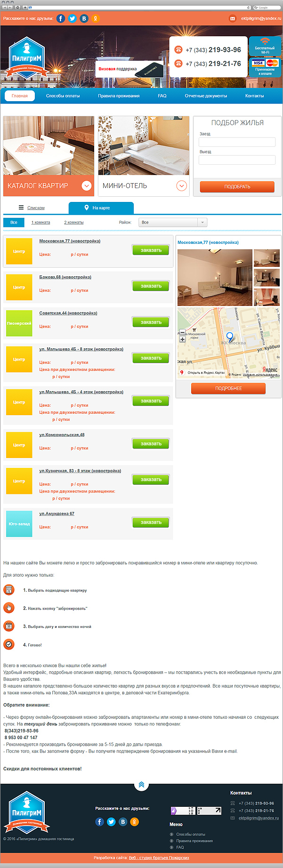283x868 pixels.
Task: Open the top small apartment thumbnail
Action: pyautogui.click(x=267, y=258)
